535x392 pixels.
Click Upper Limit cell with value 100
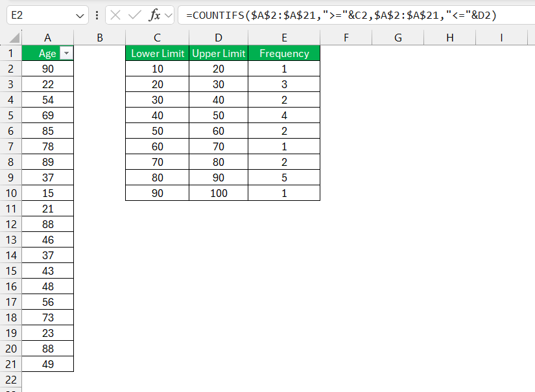(x=219, y=193)
